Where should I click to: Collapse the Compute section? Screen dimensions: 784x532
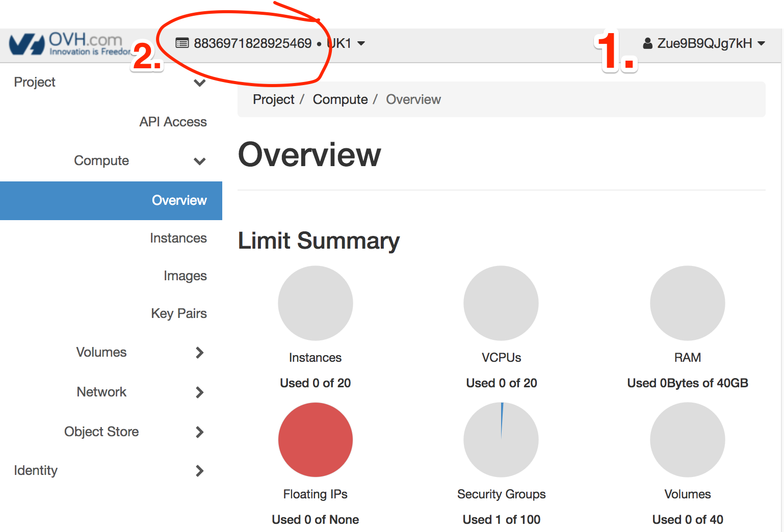[x=199, y=161]
